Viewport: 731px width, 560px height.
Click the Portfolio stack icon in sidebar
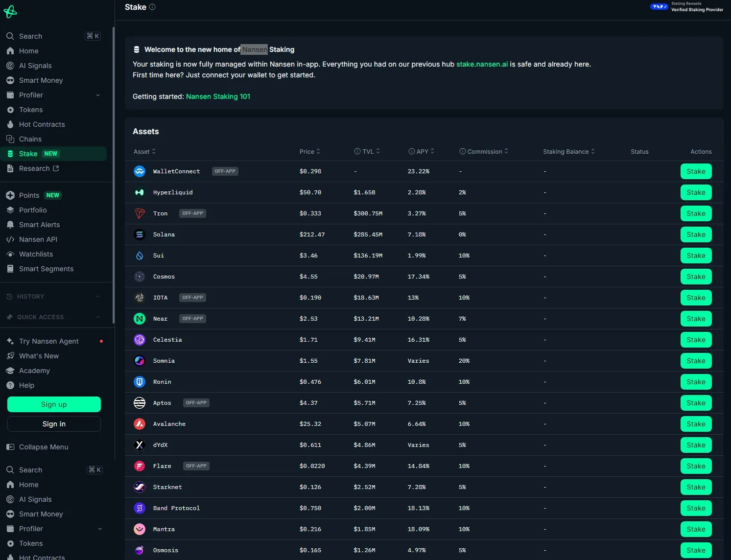10,210
